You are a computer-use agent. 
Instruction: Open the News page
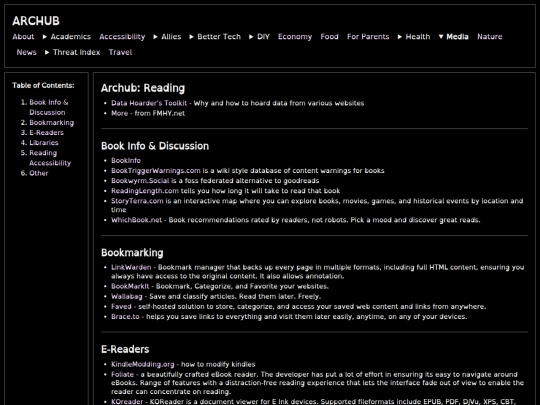pos(27,52)
